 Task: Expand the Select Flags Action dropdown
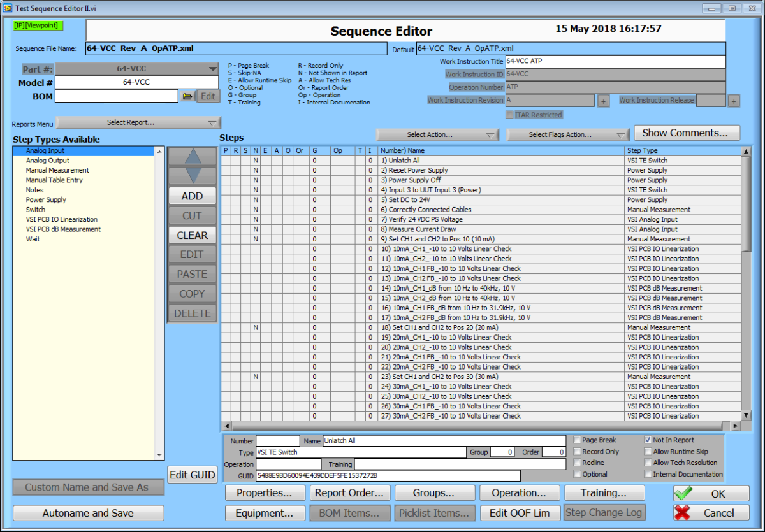[x=567, y=134]
